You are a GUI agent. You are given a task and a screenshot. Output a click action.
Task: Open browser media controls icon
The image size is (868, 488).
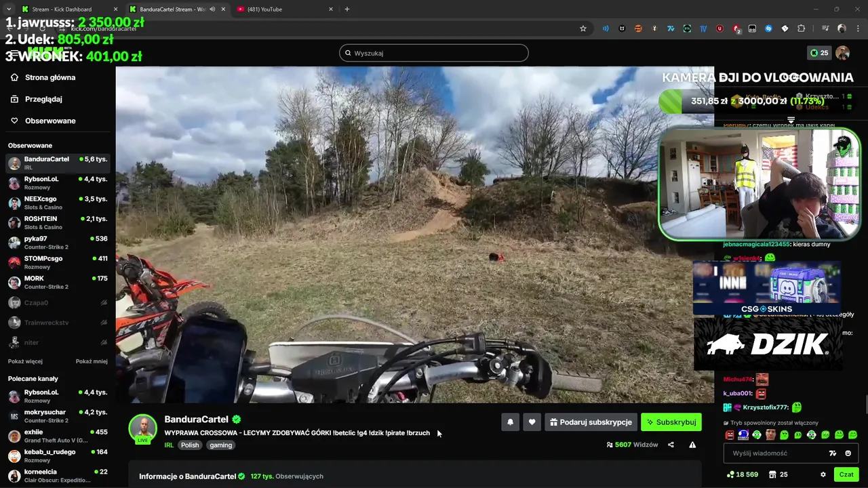825,28
